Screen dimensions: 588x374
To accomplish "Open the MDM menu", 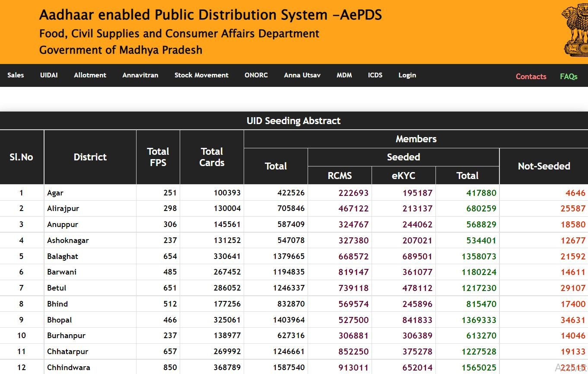I will [344, 75].
